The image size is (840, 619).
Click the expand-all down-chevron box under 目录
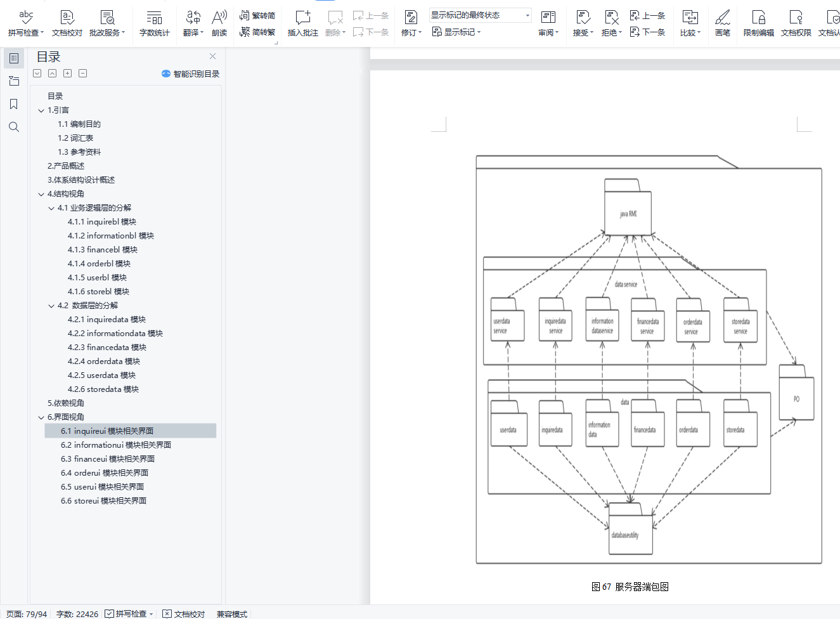(37, 74)
